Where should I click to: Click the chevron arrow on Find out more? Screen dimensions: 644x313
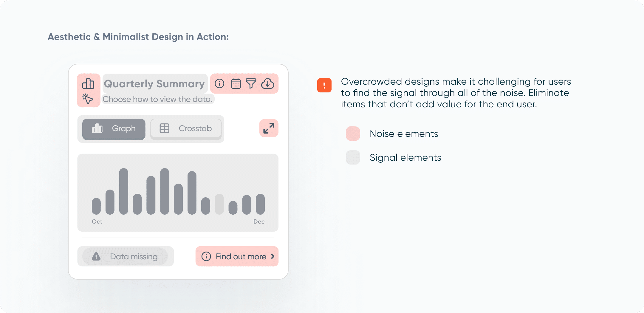273,256
